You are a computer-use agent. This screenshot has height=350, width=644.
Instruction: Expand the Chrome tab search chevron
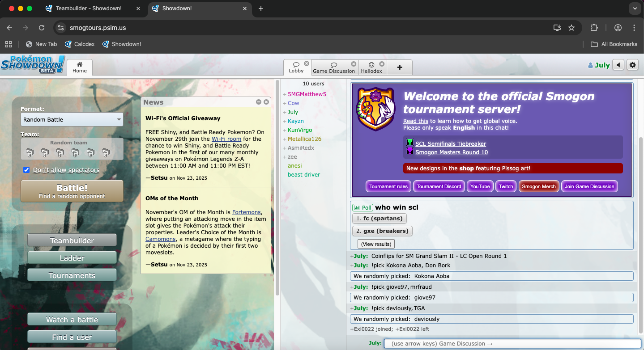(x=634, y=8)
